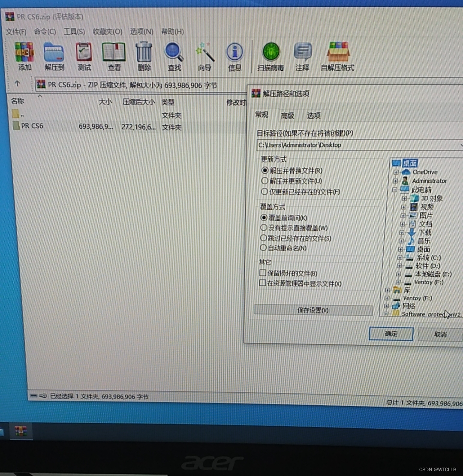Expand the 文档 tree node
This screenshot has height=476, width=463.
[x=402, y=224]
